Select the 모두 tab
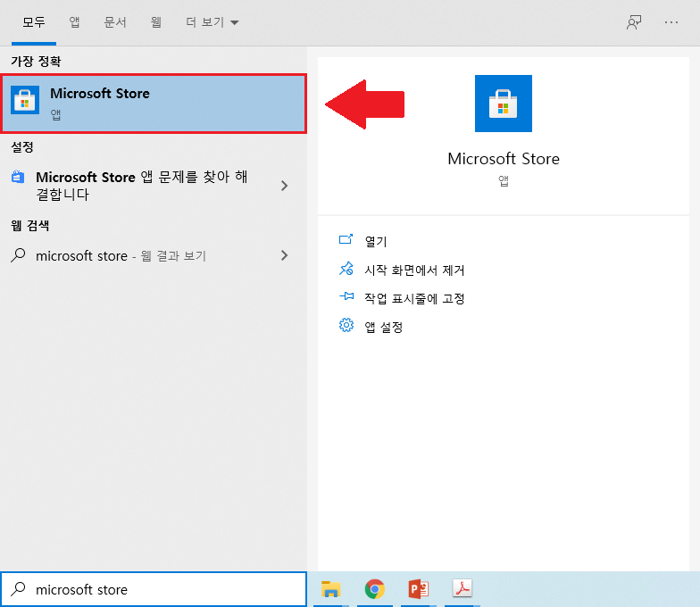The image size is (700, 607). coord(34,22)
